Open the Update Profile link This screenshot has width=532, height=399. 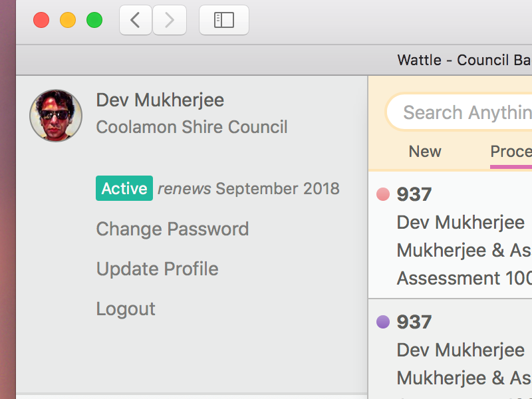coord(157,269)
